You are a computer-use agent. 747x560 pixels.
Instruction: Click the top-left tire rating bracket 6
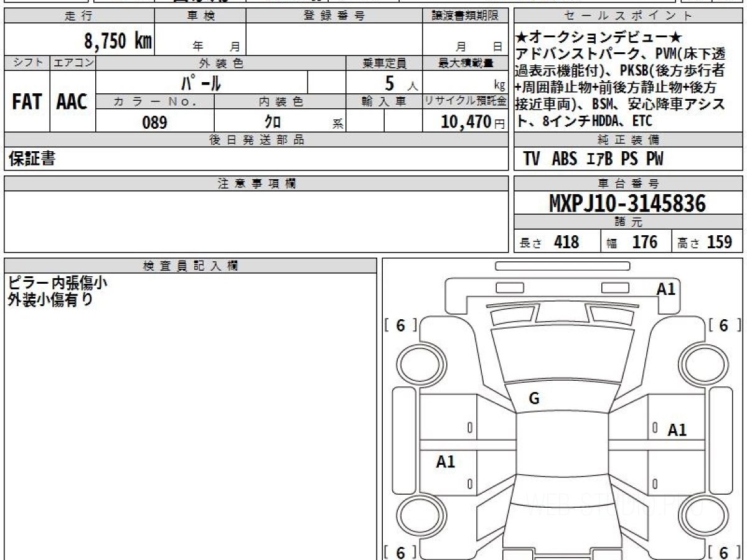pos(400,325)
